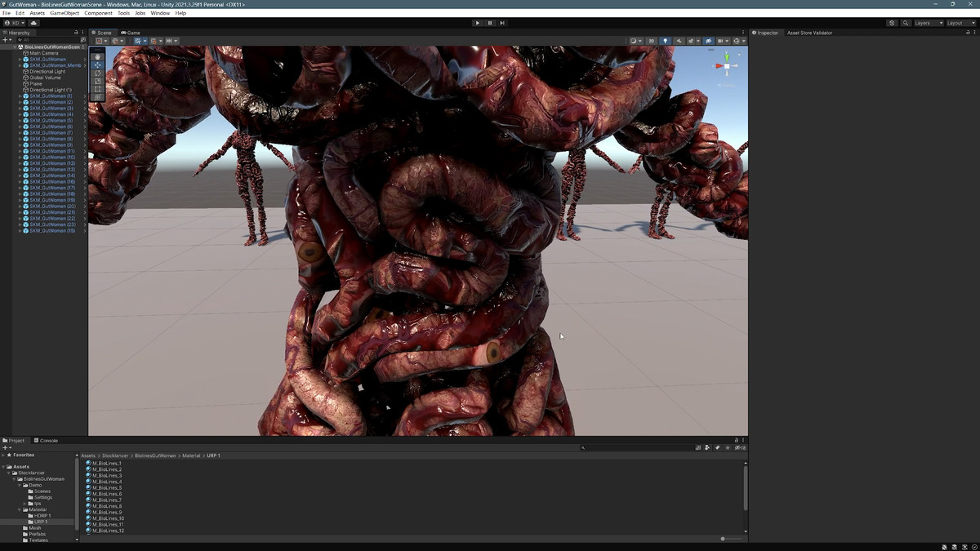Image resolution: width=980 pixels, height=551 pixels.
Task: Select the Rotate tool in scene toolbar
Action: [x=98, y=73]
